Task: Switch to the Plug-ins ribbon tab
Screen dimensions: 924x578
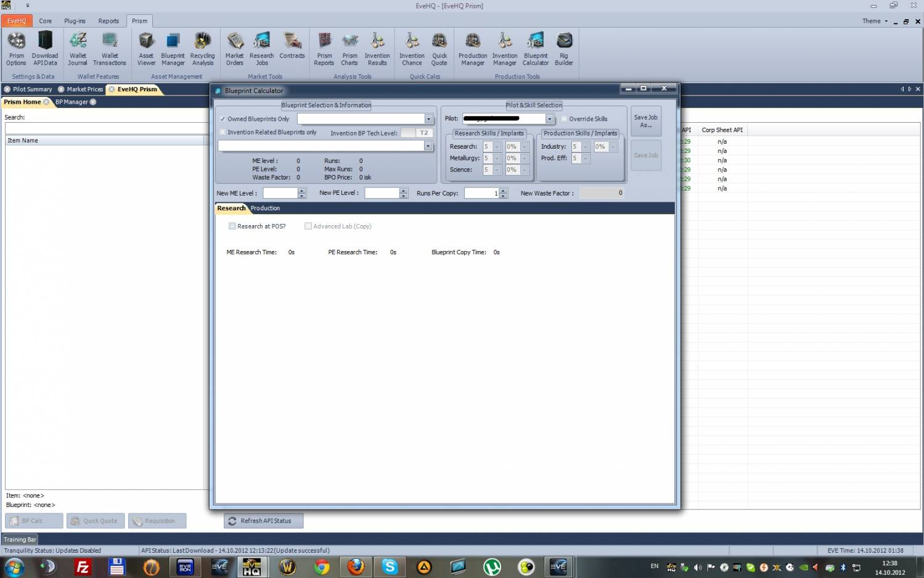Action: pyautogui.click(x=75, y=21)
